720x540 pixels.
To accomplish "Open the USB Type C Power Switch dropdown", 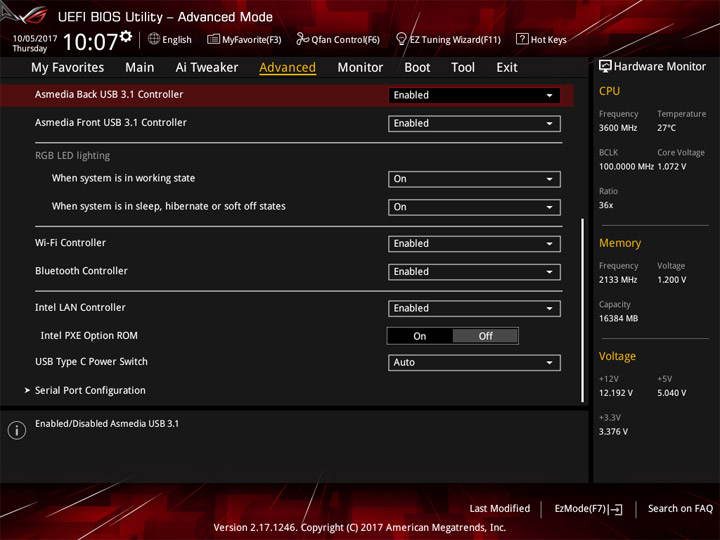I will [474, 363].
